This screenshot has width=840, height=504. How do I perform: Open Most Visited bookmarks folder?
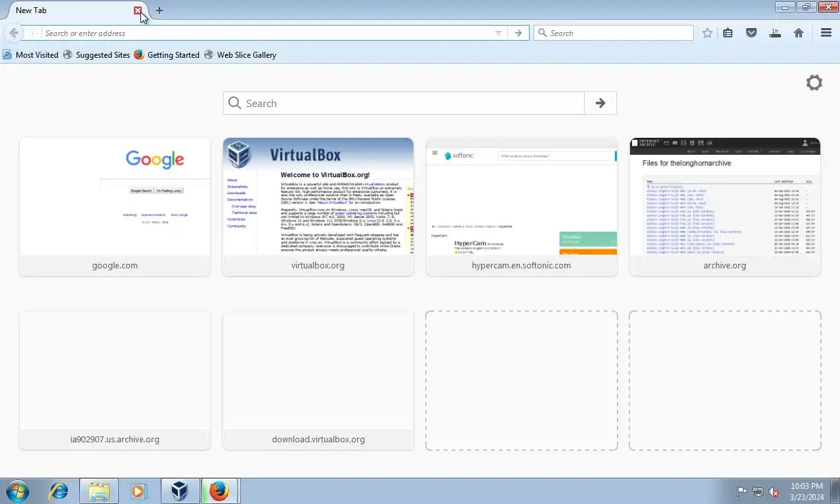[x=30, y=55]
